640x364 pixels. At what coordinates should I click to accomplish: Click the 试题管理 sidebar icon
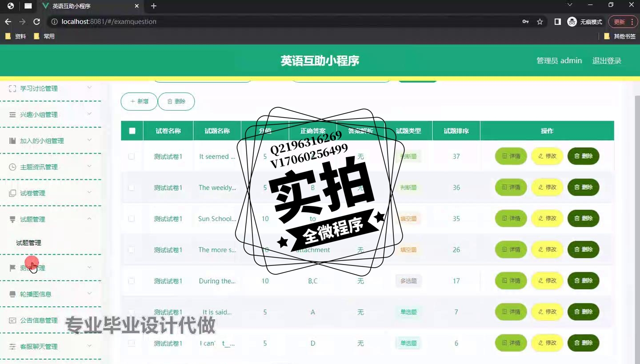[12, 219]
